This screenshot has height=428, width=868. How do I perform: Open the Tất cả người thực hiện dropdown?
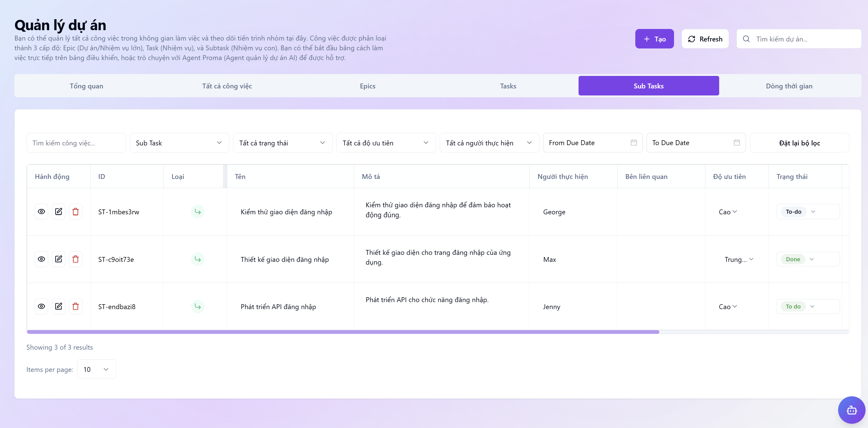[489, 143]
